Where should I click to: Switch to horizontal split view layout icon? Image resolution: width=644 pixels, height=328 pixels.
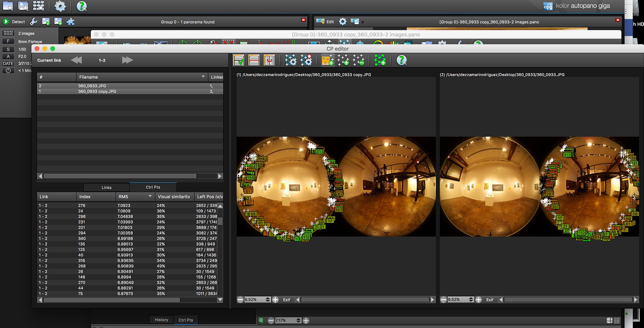coord(254,60)
